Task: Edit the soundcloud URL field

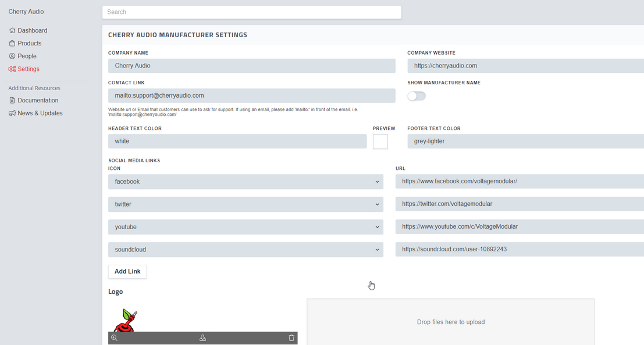Action: click(520, 249)
